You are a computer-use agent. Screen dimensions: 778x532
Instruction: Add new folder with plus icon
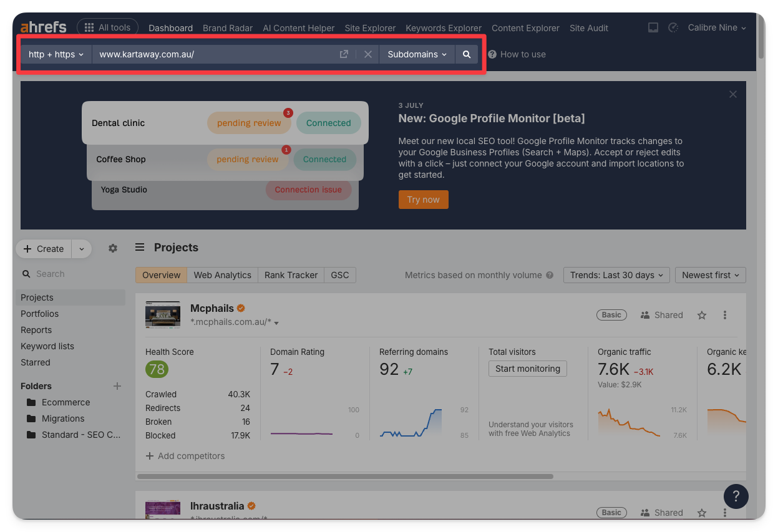[117, 386]
